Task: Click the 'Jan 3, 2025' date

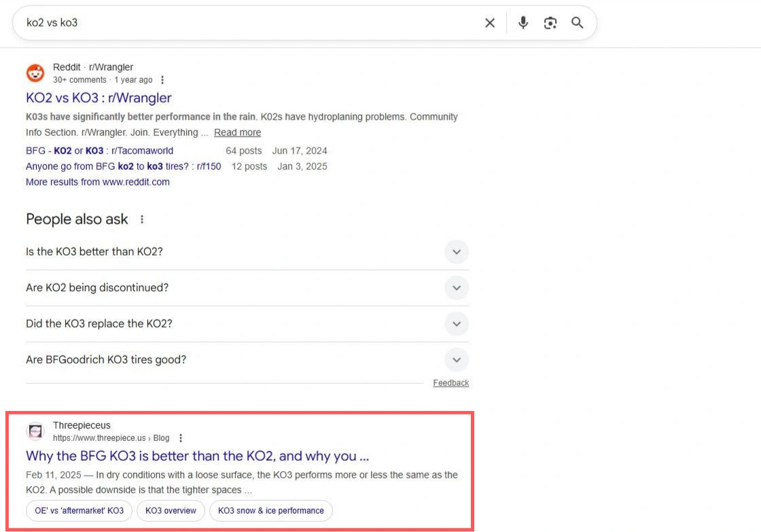Action: tap(302, 166)
